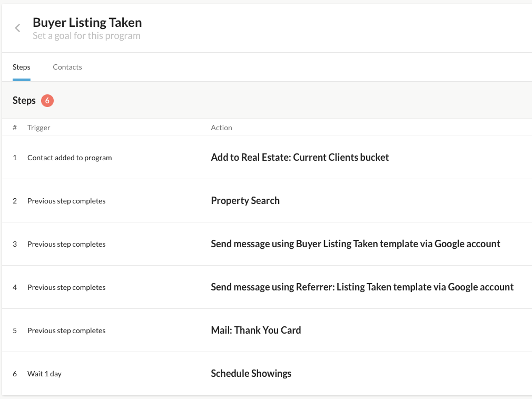Viewport: 532px width, 399px height.
Task: Click the Action column header
Action: (222, 128)
